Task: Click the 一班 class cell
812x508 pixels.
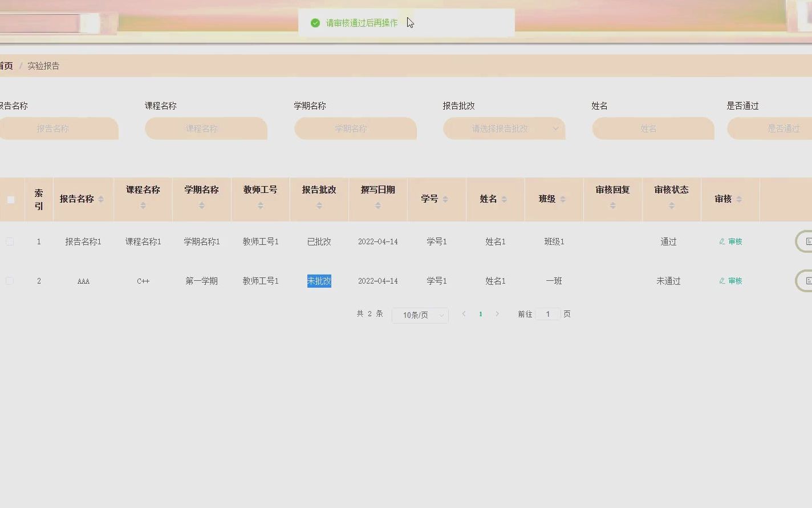Action: pos(554,281)
